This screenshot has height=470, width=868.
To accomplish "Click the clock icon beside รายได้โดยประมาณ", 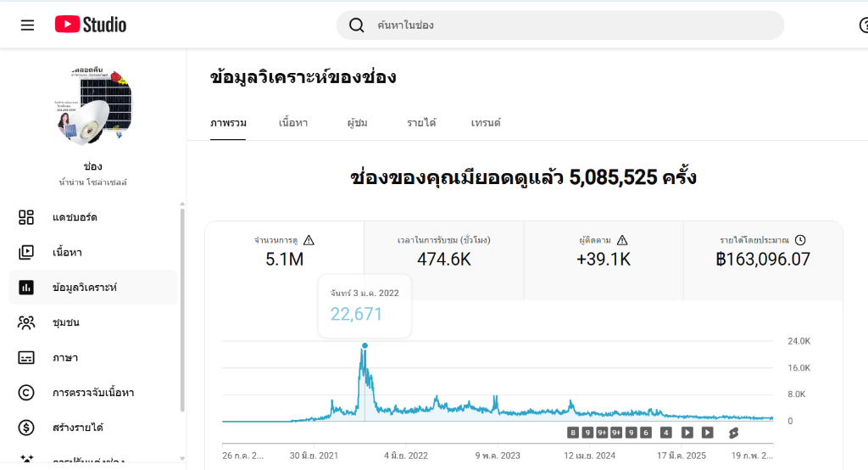I will (800, 240).
